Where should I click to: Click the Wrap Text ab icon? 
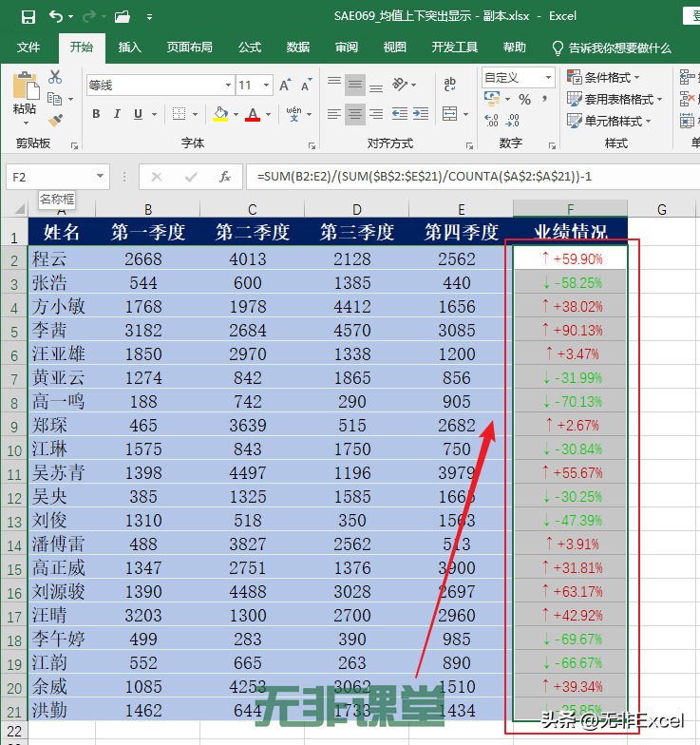click(449, 85)
